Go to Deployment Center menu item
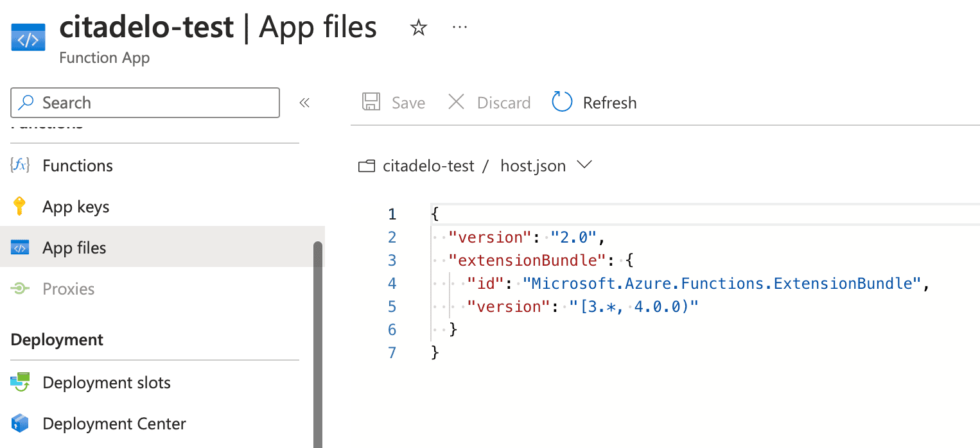 tap(114, 424)
